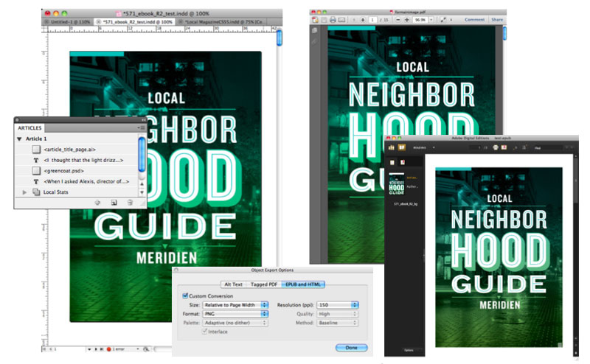The height and width of the screenshot is (364, 590).
Task: Collapse the Articles panel with double-arrow icon
Action: click(x=143, y=119)
